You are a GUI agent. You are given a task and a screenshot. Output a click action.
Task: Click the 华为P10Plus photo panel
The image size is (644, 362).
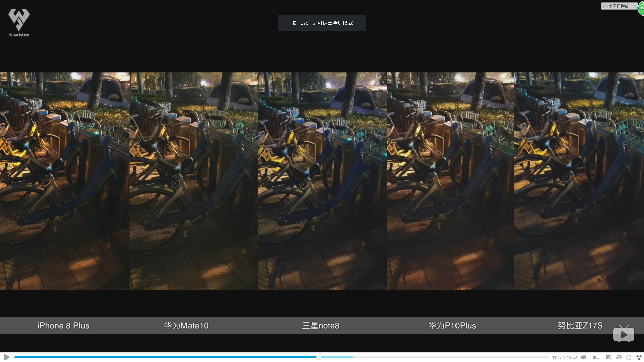coord(450,181)
